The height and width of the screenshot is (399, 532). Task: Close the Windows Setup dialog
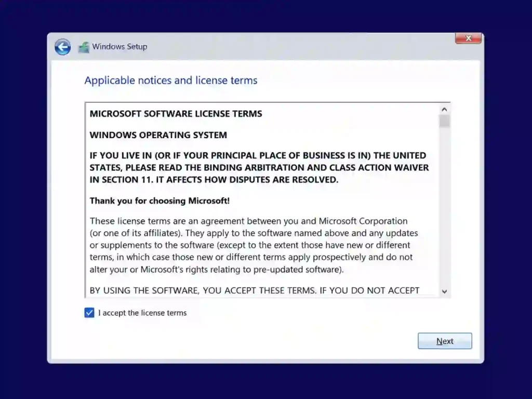468,38
